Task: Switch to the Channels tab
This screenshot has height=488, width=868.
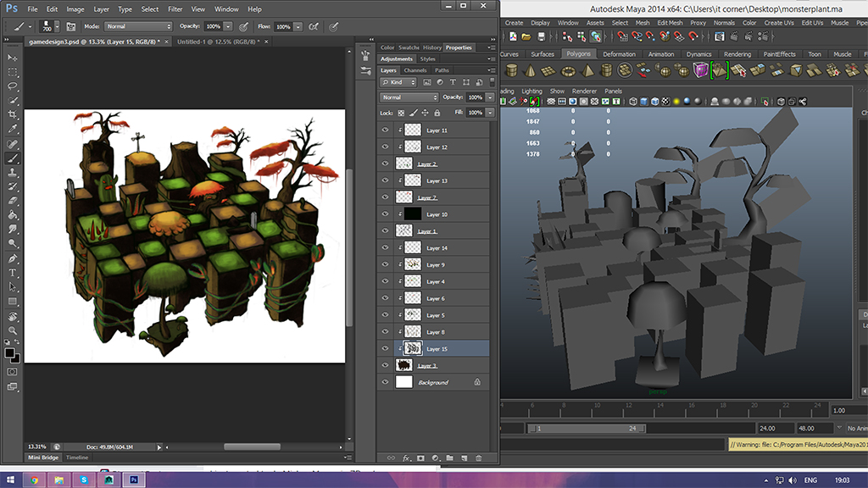Action: pyautogui.click(x=415, y=70)
